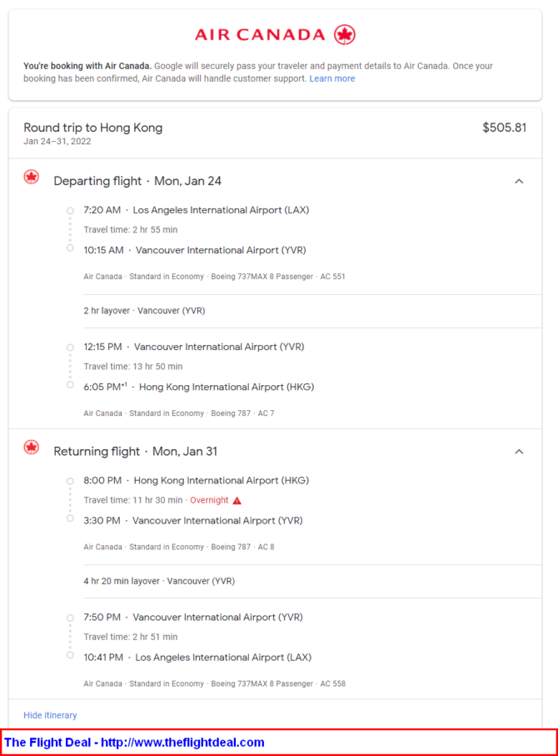
Task: Select the Round trip to Hong Kong heading
Action: tap(93, 128)
